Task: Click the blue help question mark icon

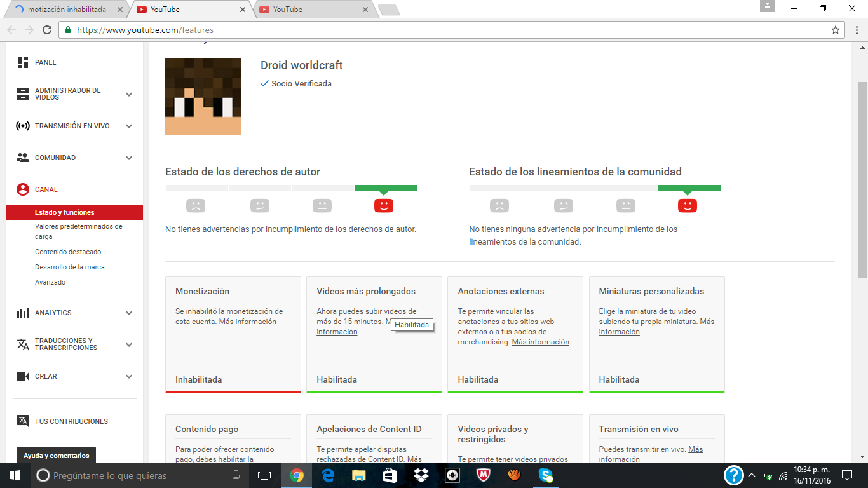Action: point(734,475)
